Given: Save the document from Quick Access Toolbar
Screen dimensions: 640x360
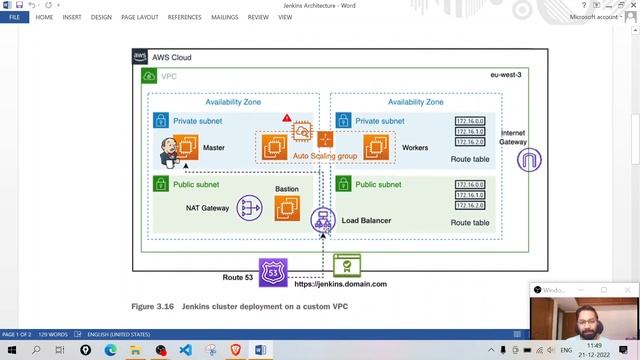Looking at the screenshot, I should [x=19, y=5].
